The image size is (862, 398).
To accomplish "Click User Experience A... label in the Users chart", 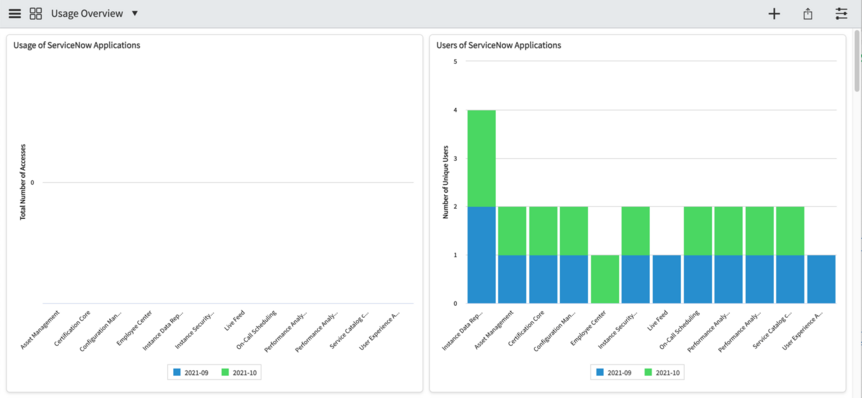I will click(x=803, y=330).
